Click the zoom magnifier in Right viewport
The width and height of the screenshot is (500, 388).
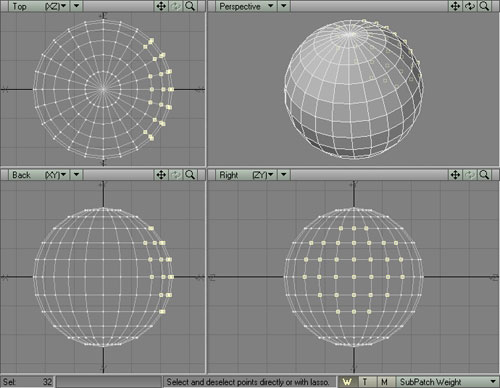click(x=484, y=175)
